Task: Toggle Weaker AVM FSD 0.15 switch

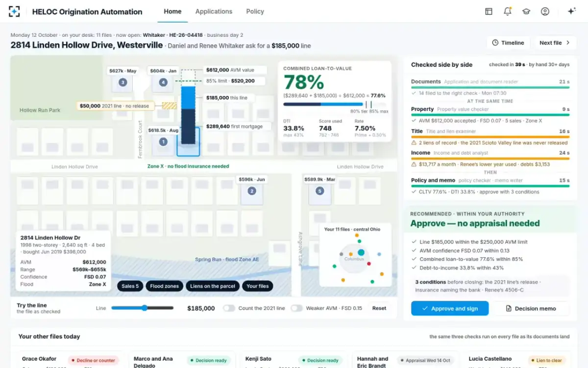Action: pyautogui.click(x=296, y=308)
